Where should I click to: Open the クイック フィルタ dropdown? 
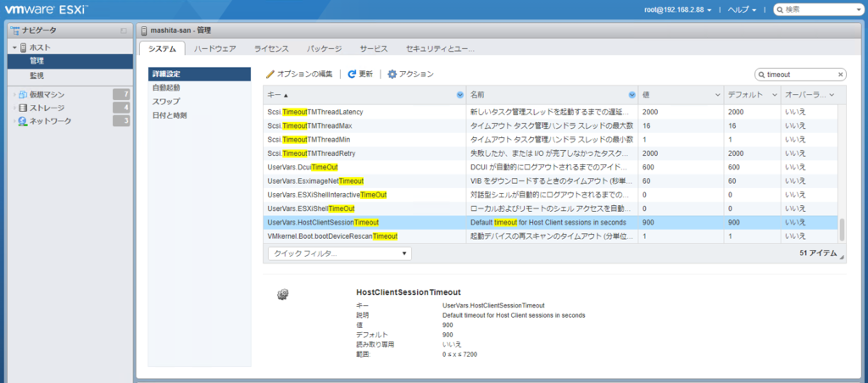339,253
